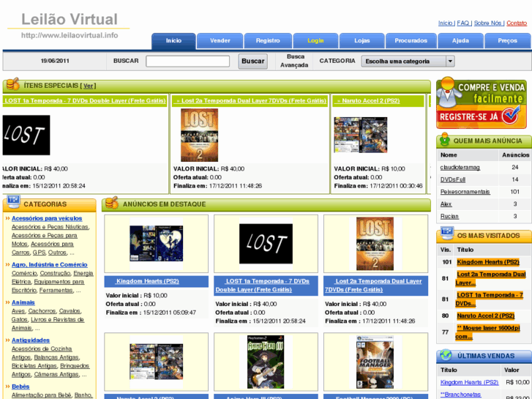Open the GPS subcategory link
The image size is (532, 399).
[39, 253]
